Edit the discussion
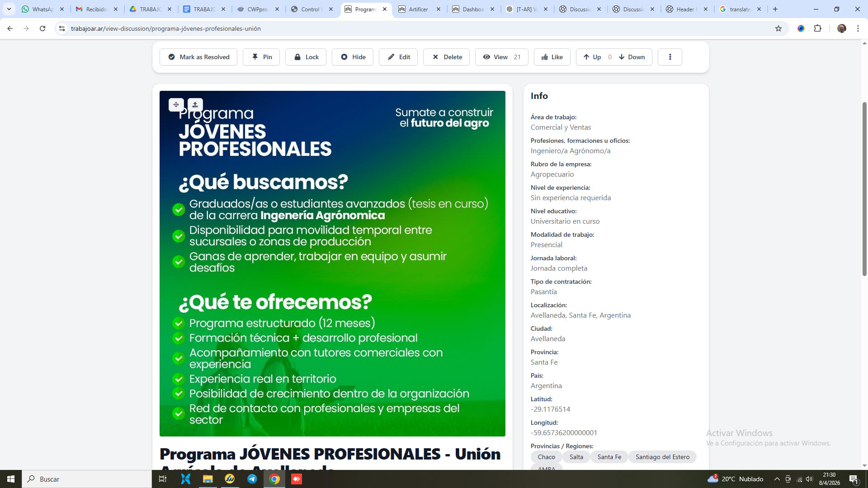Screen dimensions: 868x488 click(x=398, y=57)
